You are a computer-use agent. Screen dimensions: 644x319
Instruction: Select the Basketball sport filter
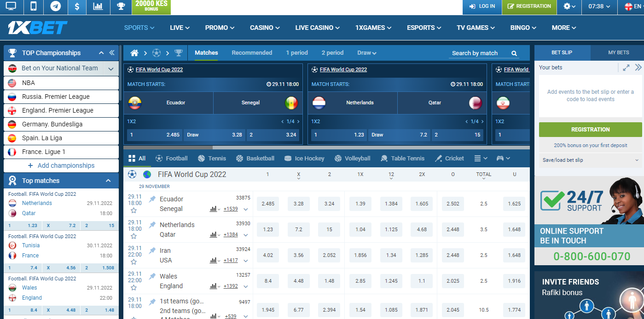coord(255,158)
